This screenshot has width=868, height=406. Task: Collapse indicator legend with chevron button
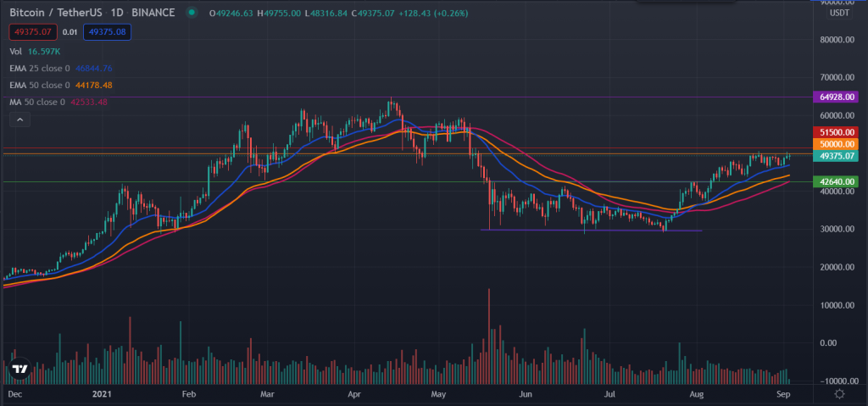pos(19,119)
